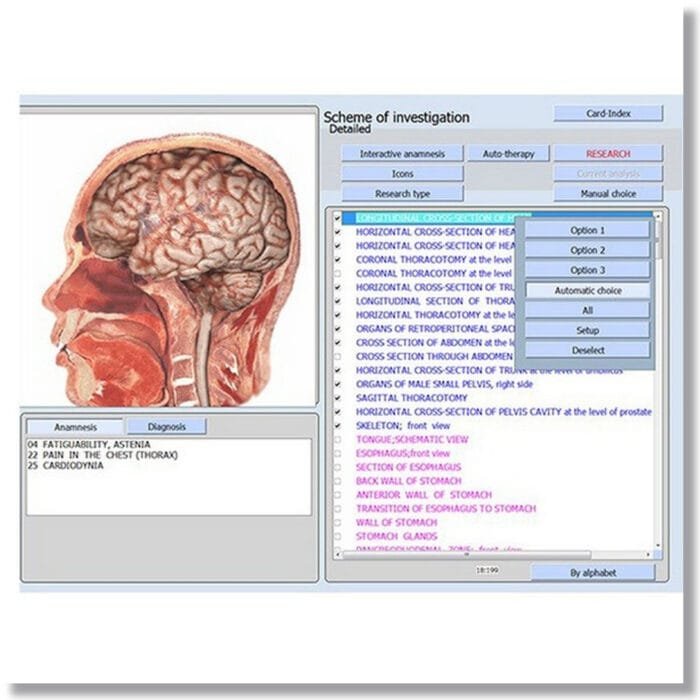Select '22 PAIN IN THE CHEST (THORAX)' entry
Viewport: 700px width, 700px height.
click(102, 455)
